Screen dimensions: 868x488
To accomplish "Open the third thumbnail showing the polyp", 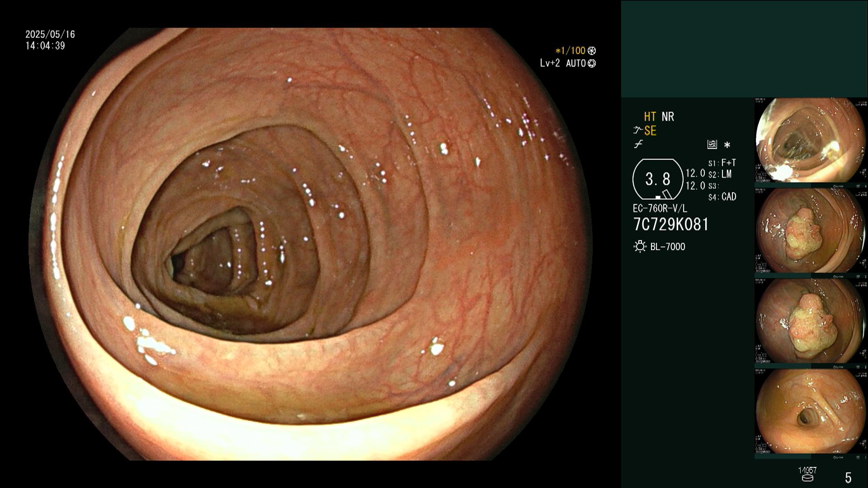I will [x=810, y=321].
